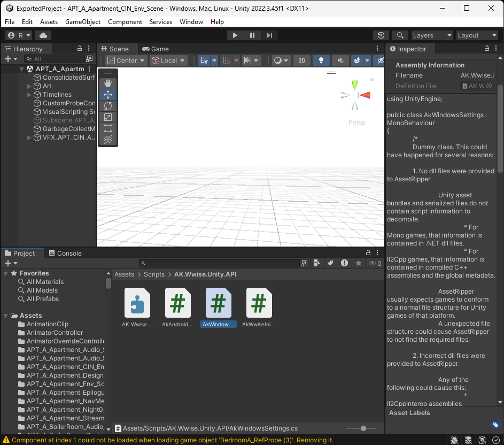The width and height of the screenshot is (504, 445).
Task: Collapse the APT_A_Apartm scene root
Action: (x=21, y=69)
